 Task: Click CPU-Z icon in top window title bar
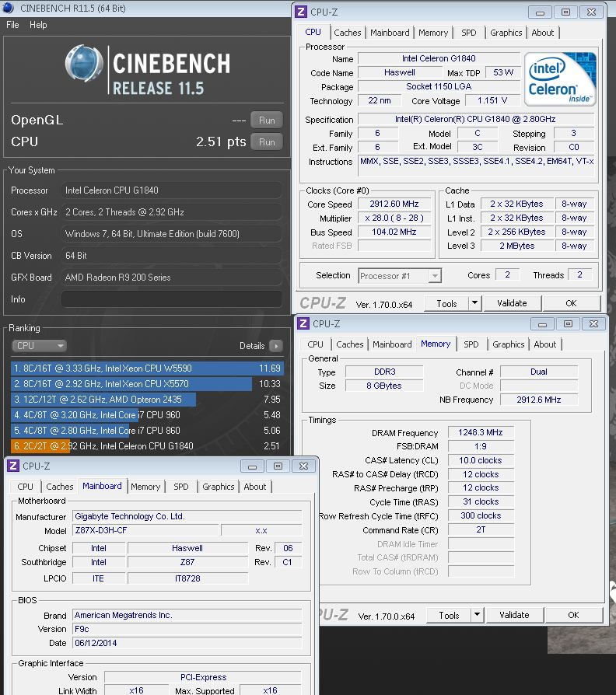[x=301, y=12]
